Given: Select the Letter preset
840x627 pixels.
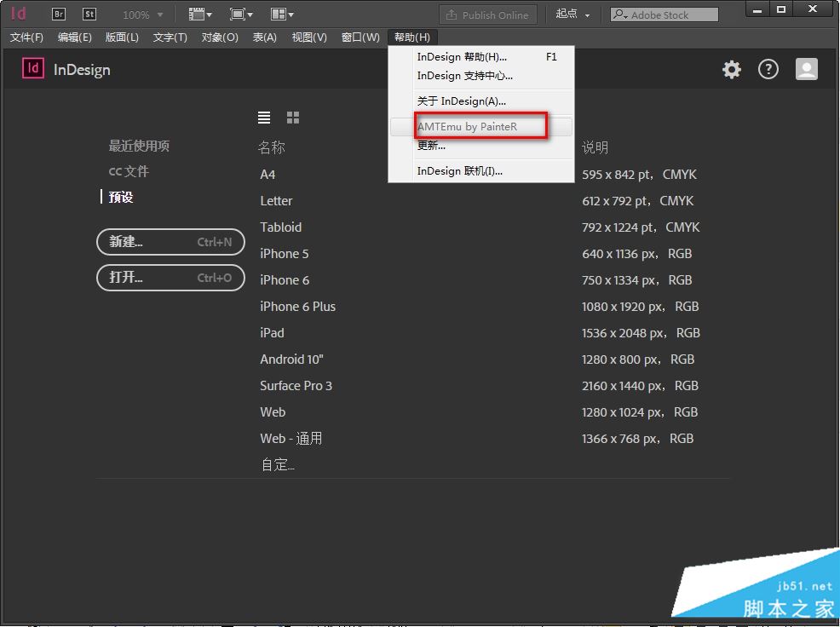Looking at the screenshot, I should (x=276, y=201).
